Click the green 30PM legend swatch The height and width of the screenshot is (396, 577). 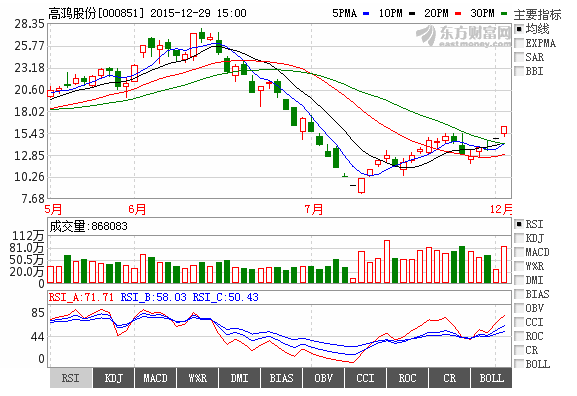coord(504,14)
